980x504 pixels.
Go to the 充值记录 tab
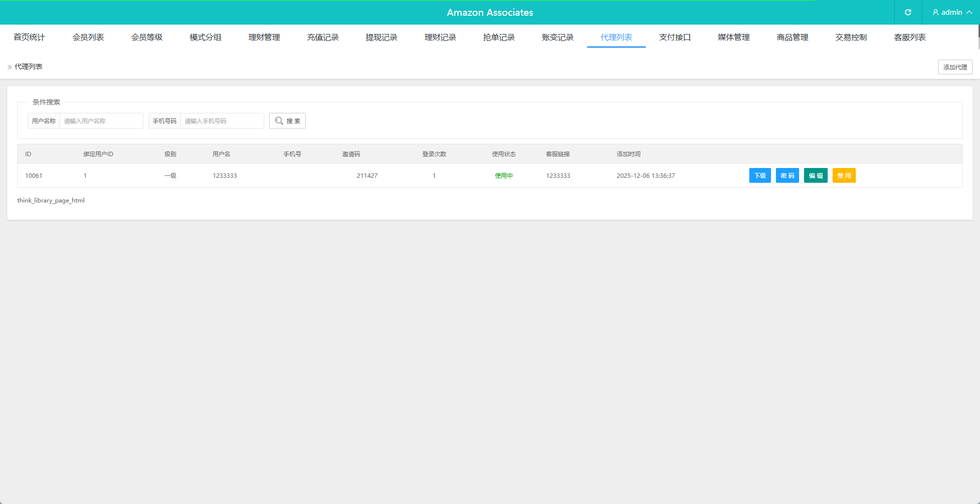click(x=322, y=37)
